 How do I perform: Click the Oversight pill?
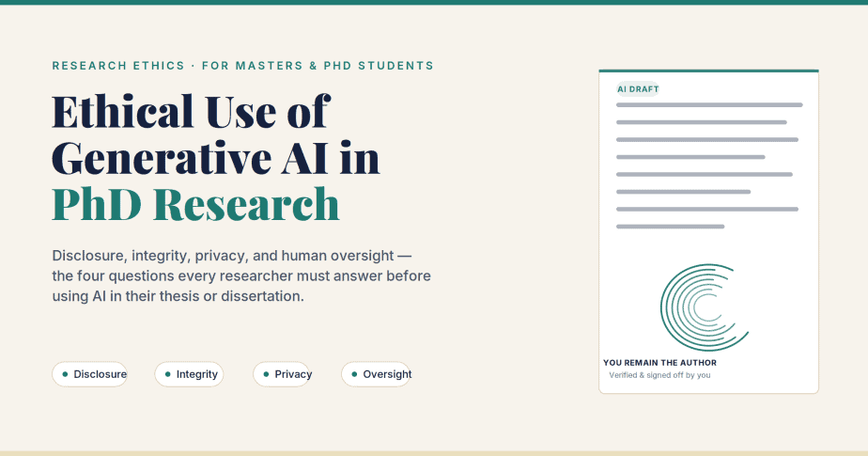click(376, 374)
